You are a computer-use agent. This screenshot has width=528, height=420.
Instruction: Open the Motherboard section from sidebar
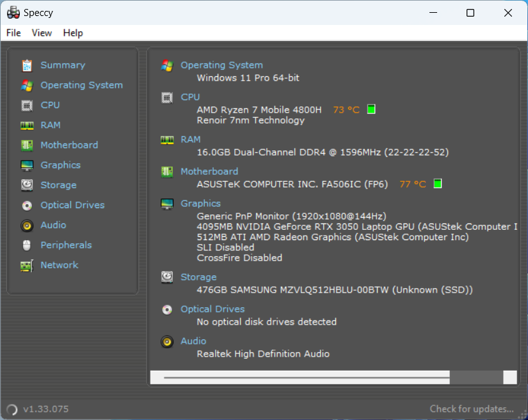(x=69, y=145)
